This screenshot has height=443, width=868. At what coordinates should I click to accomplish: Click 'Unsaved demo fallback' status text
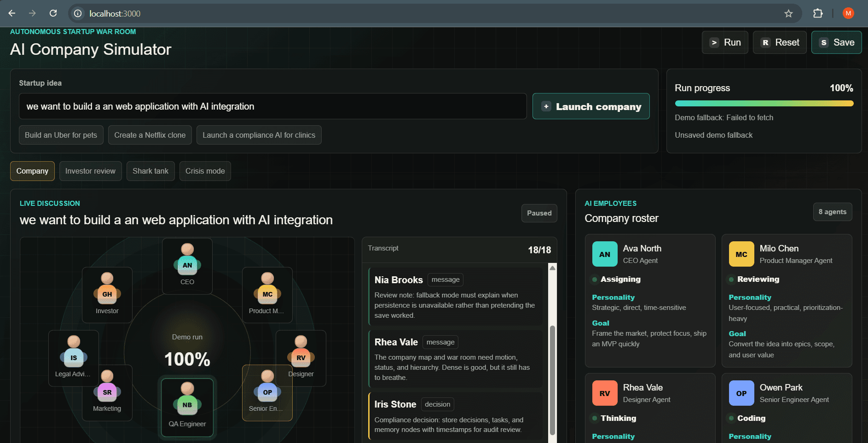[x=713, y=135]
